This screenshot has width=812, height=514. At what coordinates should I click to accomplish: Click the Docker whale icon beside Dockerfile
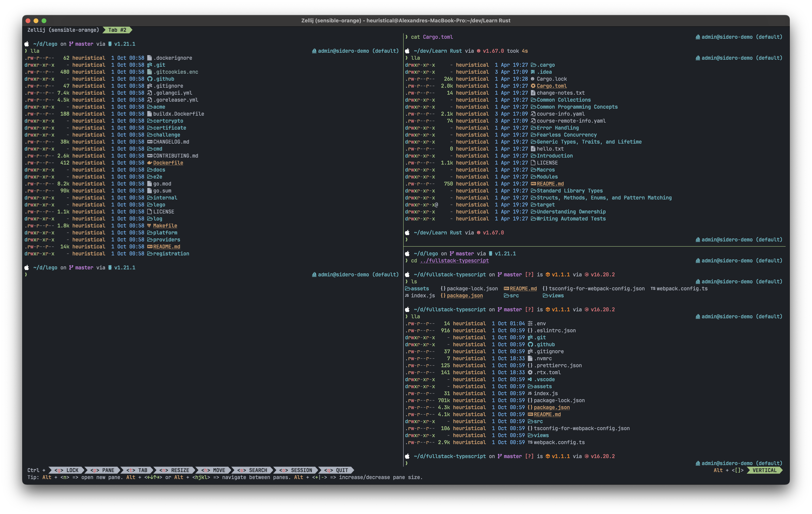tap(150, 163)
